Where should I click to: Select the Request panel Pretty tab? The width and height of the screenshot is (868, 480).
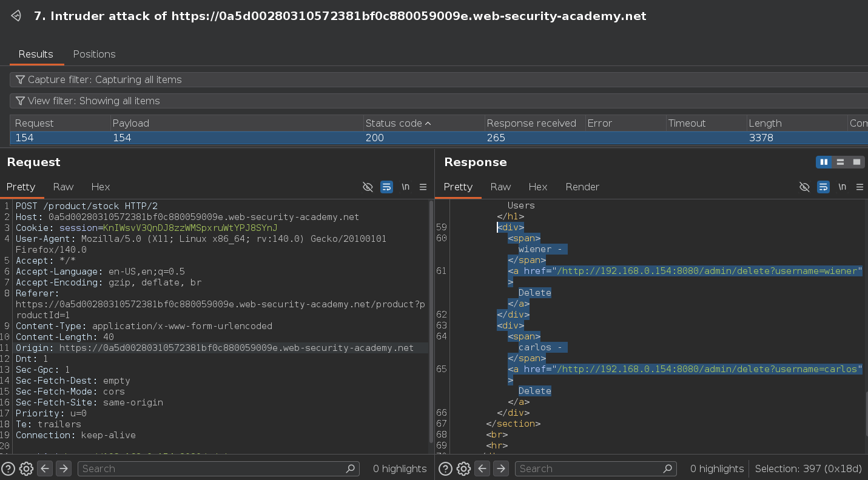[21, 187]
